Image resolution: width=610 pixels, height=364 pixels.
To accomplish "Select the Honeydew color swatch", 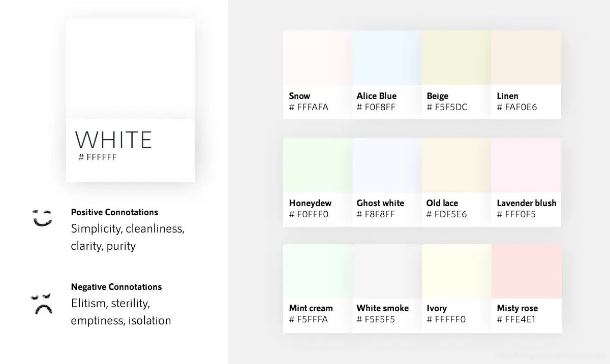I will (x=317, y=166).
